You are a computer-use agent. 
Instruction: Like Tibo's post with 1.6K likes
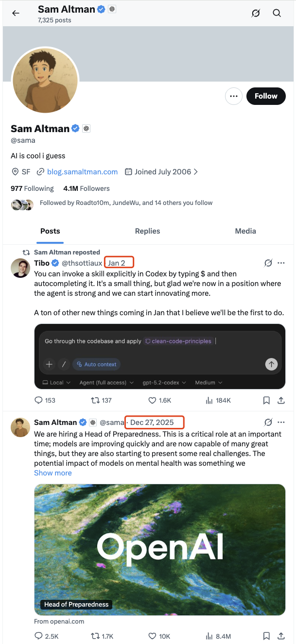pos(152,400)
